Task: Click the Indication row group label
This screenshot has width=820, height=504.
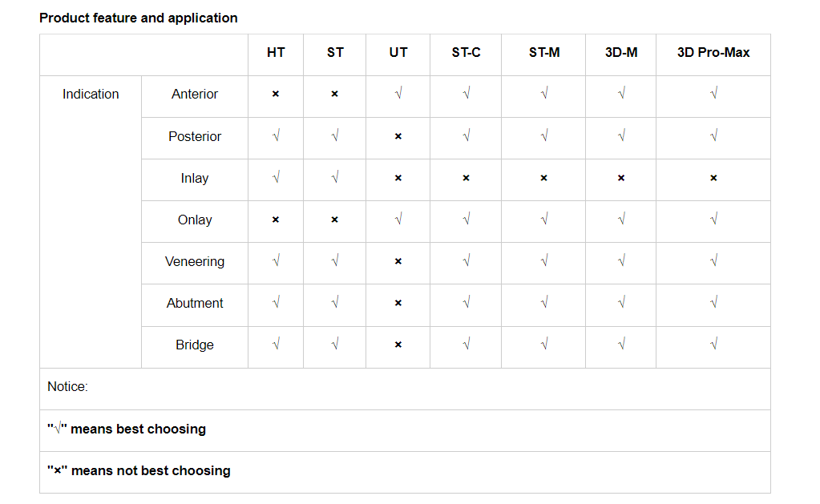Action: (x=91, y=94)
